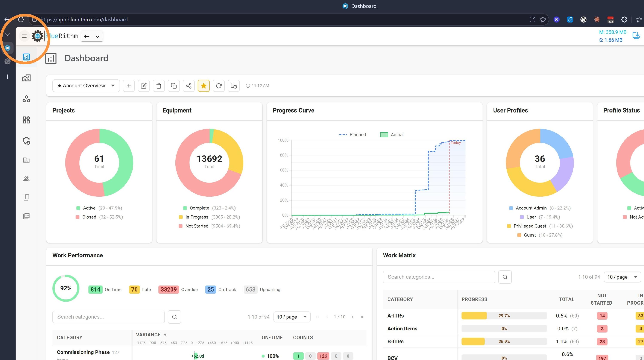Open the three-circles sidebar icon

(26, 99)
